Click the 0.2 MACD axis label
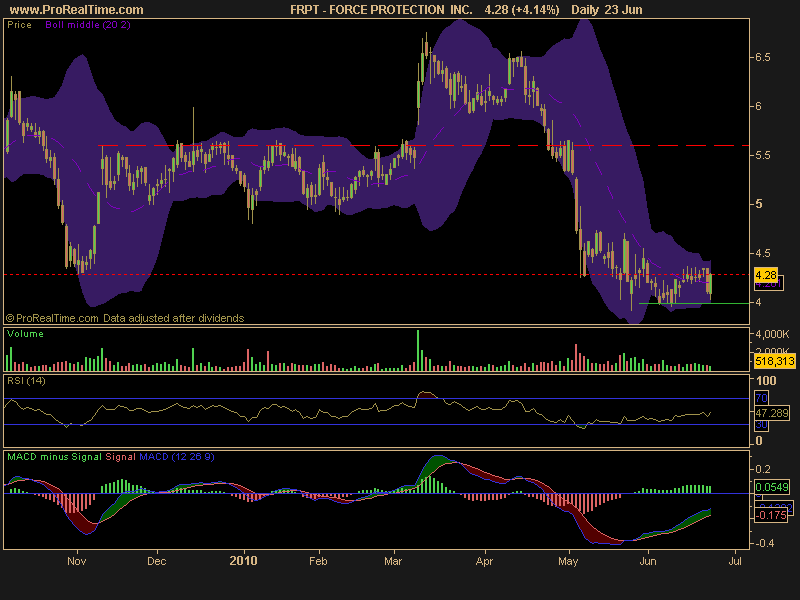This screenshot has width=800, height=600. (x=763, y=469)
